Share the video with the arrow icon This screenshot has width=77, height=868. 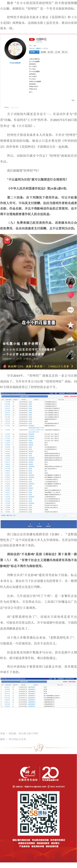[x=71, y=339]
